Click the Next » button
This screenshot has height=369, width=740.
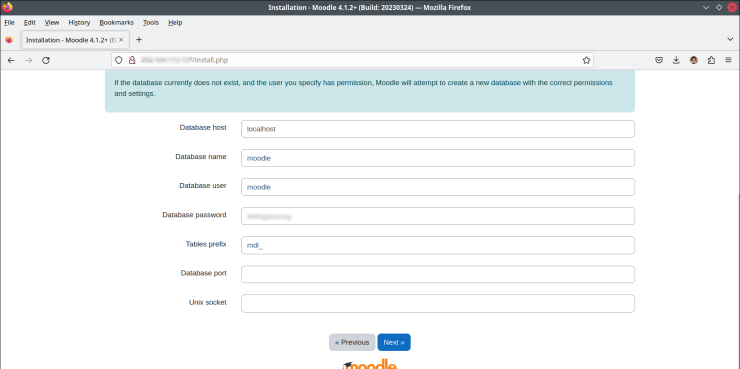[394, 342]
